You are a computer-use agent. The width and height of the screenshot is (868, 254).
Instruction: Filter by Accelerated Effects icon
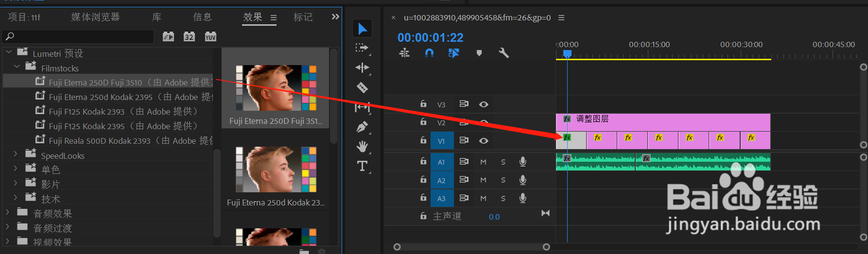coord(168,36)
